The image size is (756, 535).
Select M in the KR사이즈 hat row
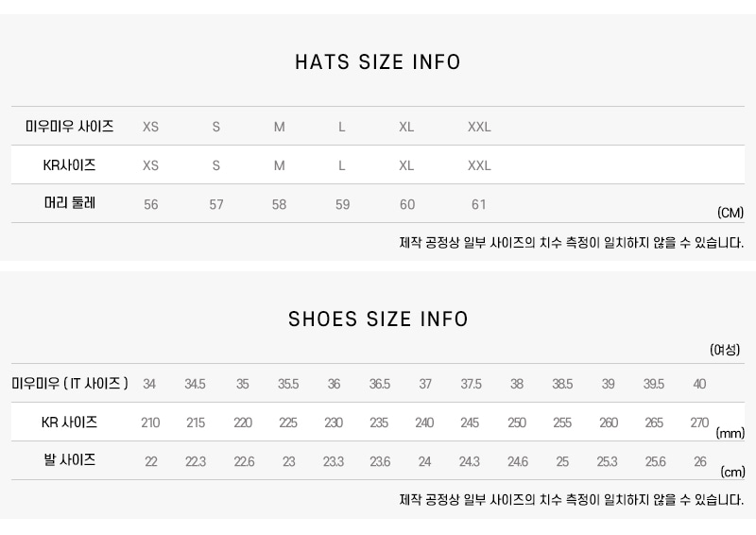(x=279, y=166)
